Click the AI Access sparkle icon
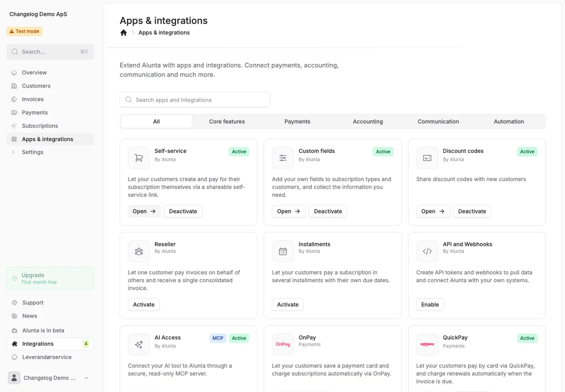Screen dimensions: 565x392 (x=139, y=344)
